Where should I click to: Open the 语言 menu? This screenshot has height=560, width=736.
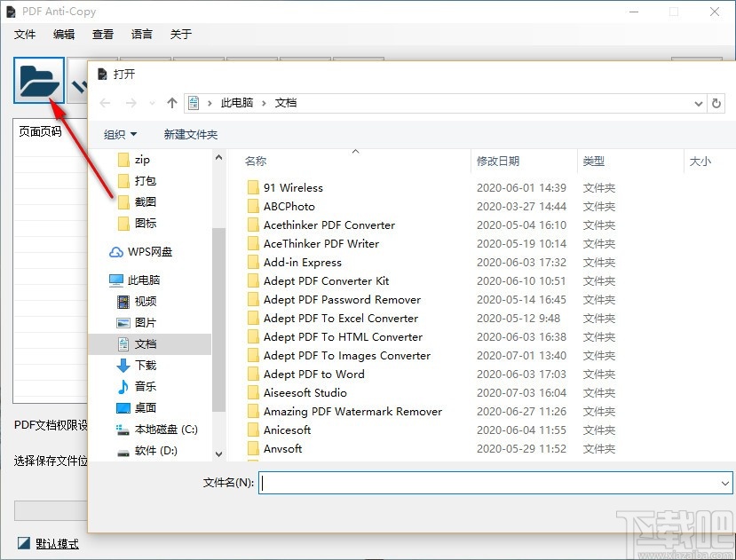pyautogui.click(x=141, y=35)
